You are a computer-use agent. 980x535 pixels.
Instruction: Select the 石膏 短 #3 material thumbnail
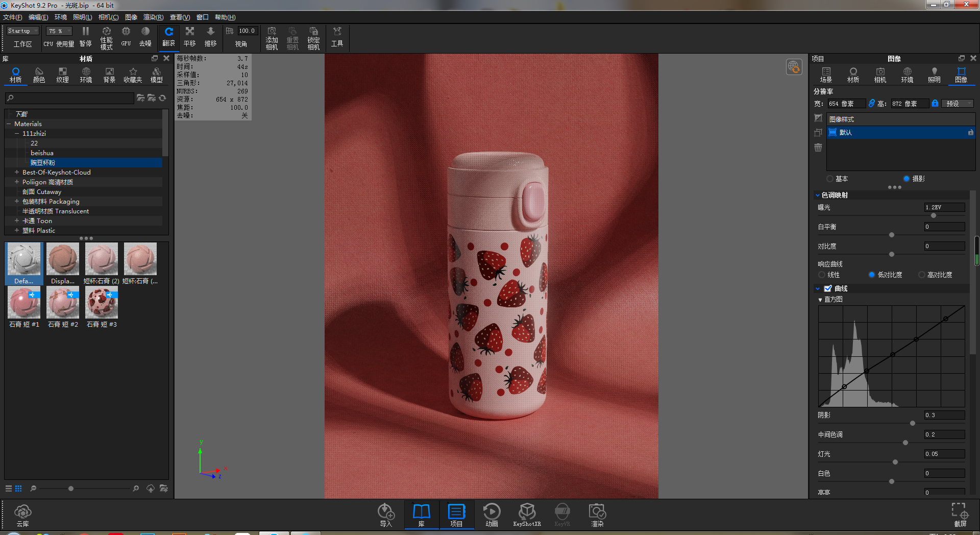click(101, 302)
